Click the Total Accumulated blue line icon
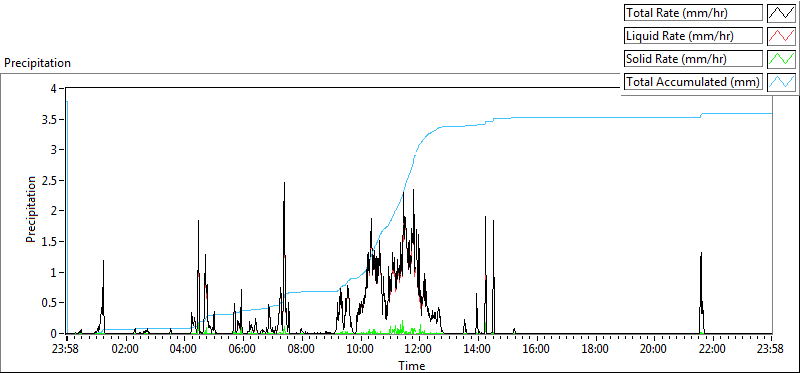Image resolution: width=800 pixels, height=373 pixels. pos(781,82)
